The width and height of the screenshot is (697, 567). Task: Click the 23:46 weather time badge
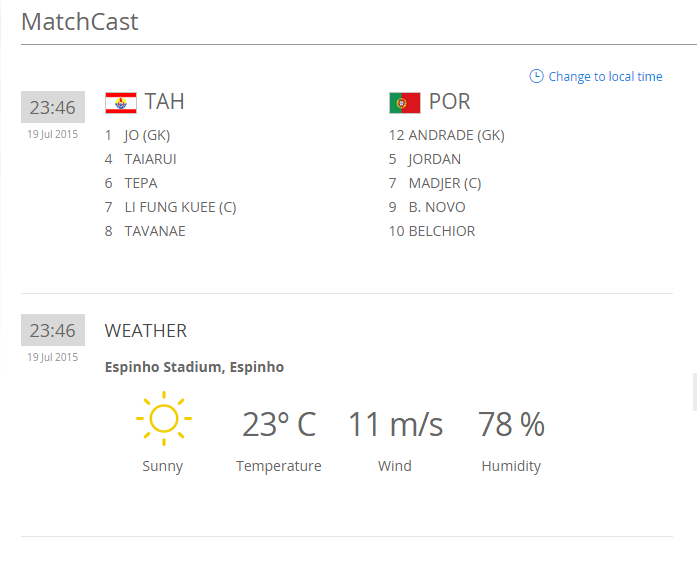[x=52, y=330]
